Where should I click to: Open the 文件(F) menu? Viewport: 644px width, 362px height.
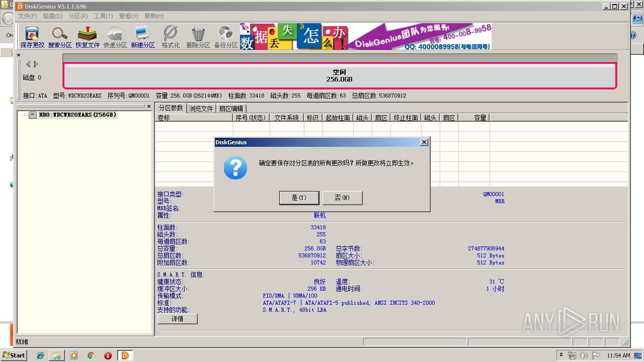click(x=27, y=16)
